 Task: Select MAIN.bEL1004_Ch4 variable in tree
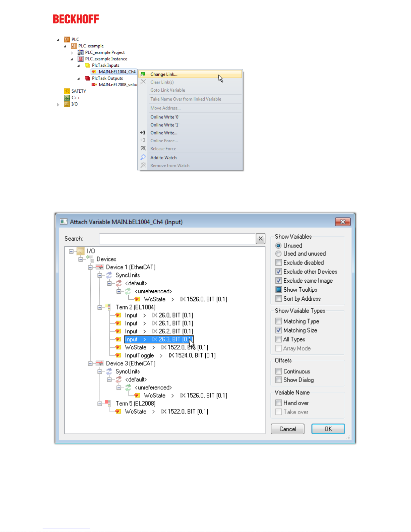[x=117, y=72]
